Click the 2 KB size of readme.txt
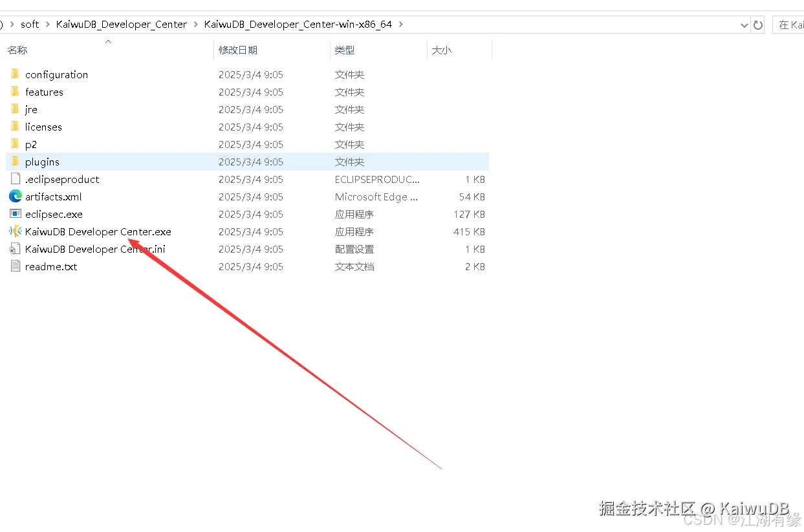This screenshot has width=804, height=532. click(x=475, y=266)
